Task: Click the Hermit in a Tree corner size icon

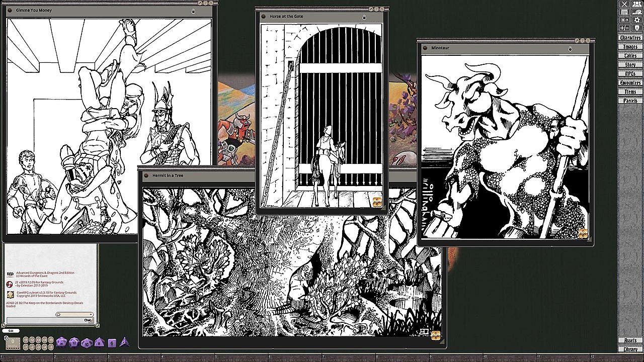Action: [x=436, y=335]
